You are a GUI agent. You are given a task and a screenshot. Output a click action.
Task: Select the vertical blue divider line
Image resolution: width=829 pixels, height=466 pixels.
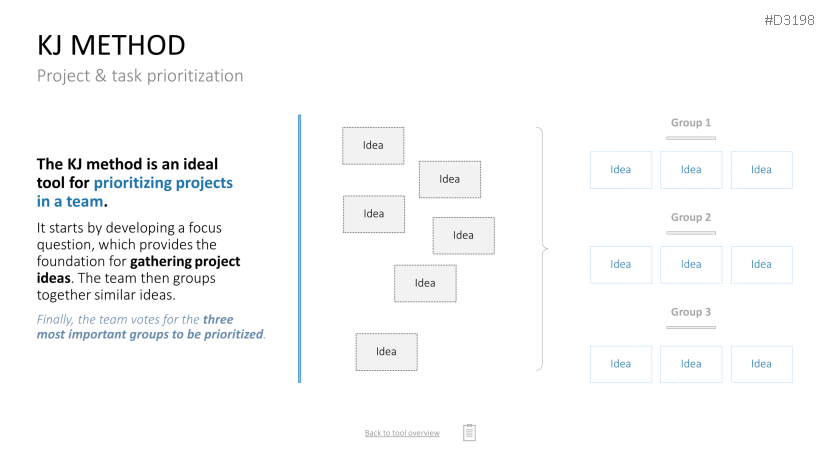pyautogui.click(x=299, y=249)
